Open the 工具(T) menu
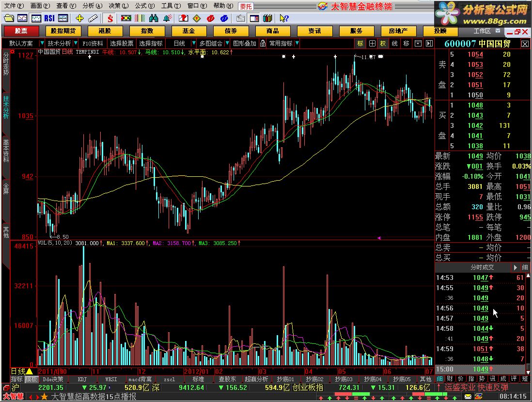 (171, 6)
